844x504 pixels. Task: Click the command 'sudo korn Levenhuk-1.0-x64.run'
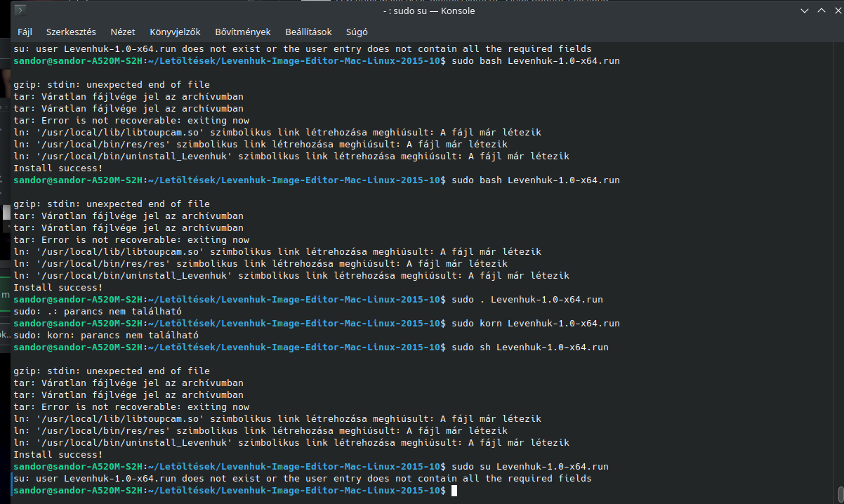tap(535, 324)
